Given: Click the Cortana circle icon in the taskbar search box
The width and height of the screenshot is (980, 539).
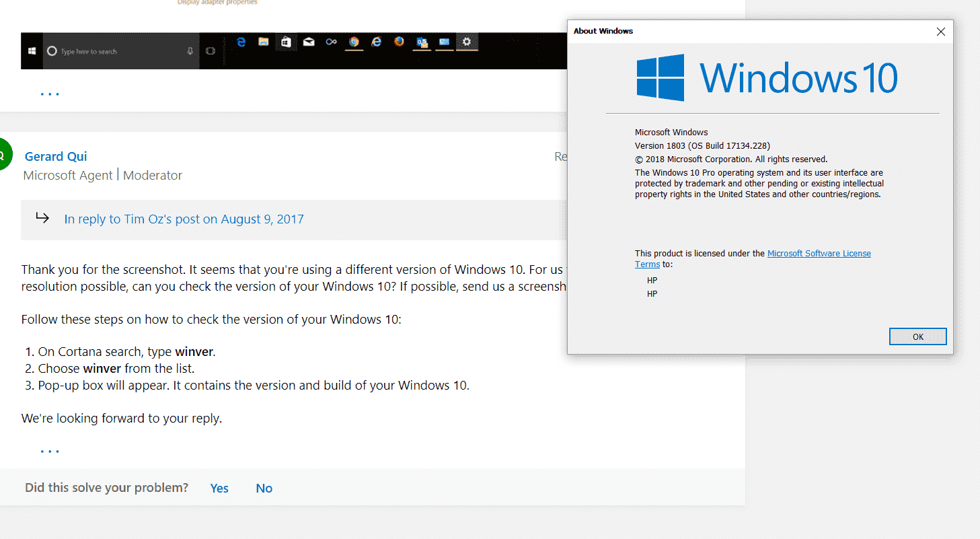Looking at the screenshot, I should pos(52,51).
